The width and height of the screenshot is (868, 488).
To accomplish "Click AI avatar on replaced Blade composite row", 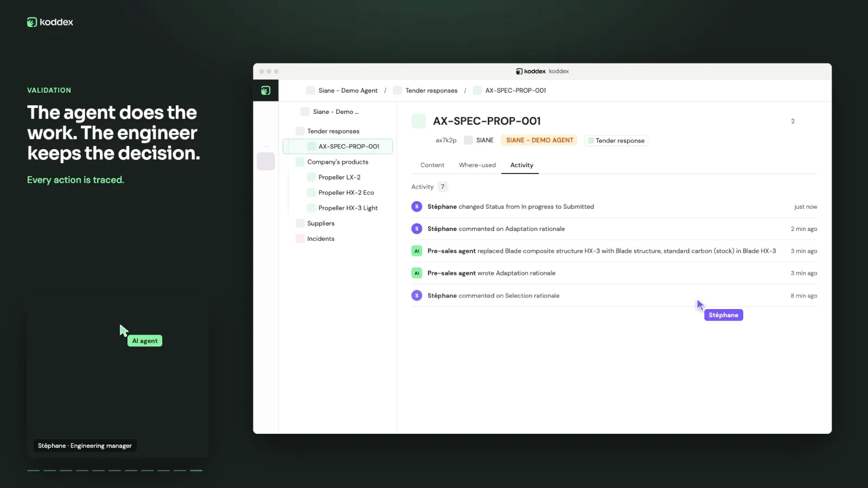I will (417, 251).
